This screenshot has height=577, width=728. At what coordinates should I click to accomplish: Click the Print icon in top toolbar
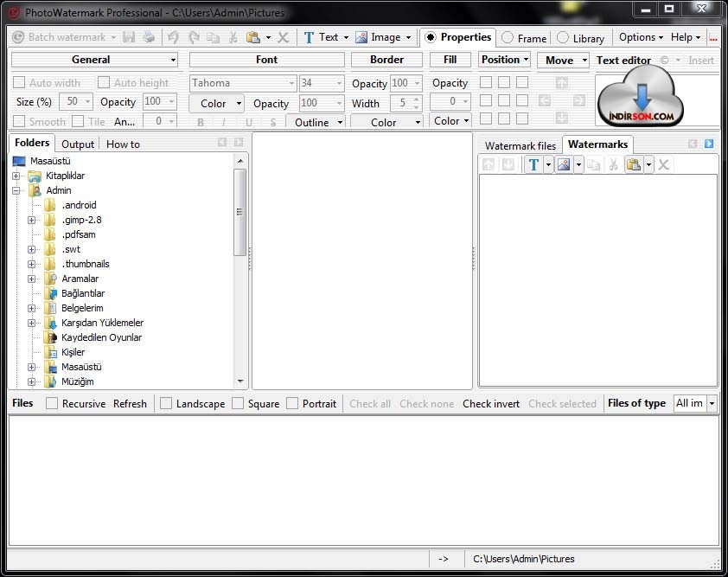(149, 37)
